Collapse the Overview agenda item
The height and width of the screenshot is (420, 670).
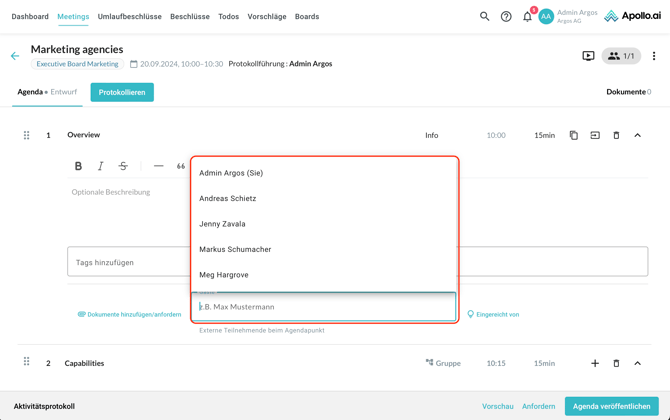[637, 135]
